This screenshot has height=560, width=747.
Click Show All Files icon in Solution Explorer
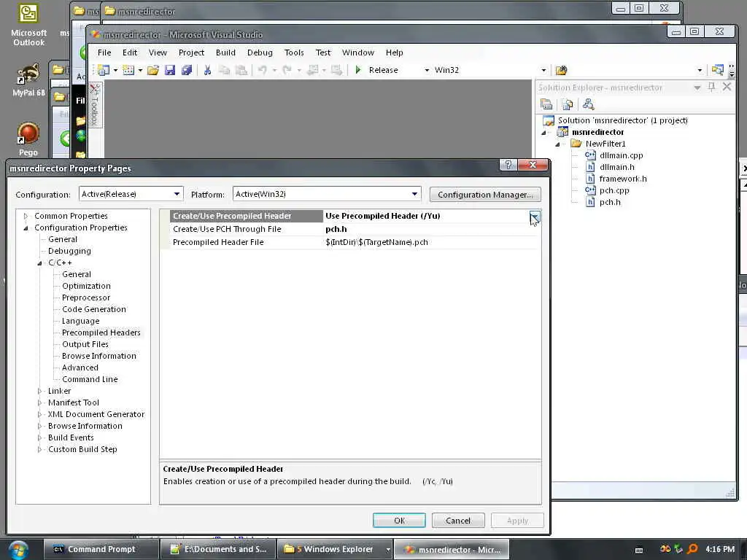point(567,104)
